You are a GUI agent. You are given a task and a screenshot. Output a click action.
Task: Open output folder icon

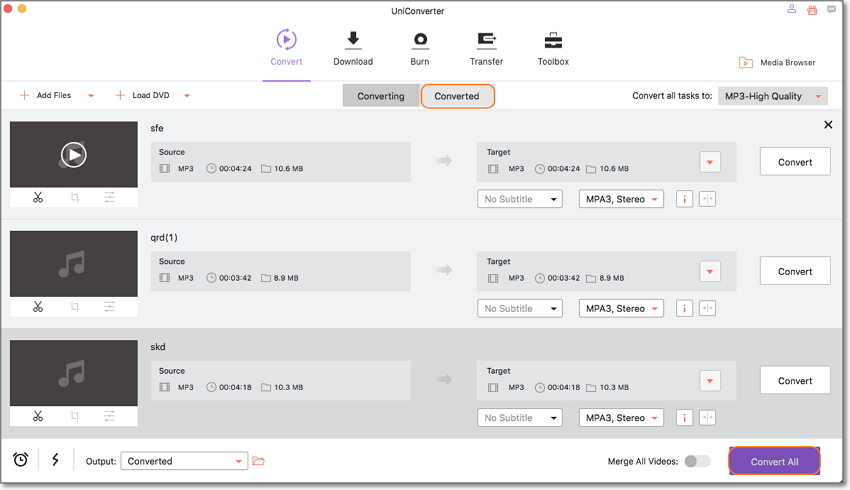point(259,461)
